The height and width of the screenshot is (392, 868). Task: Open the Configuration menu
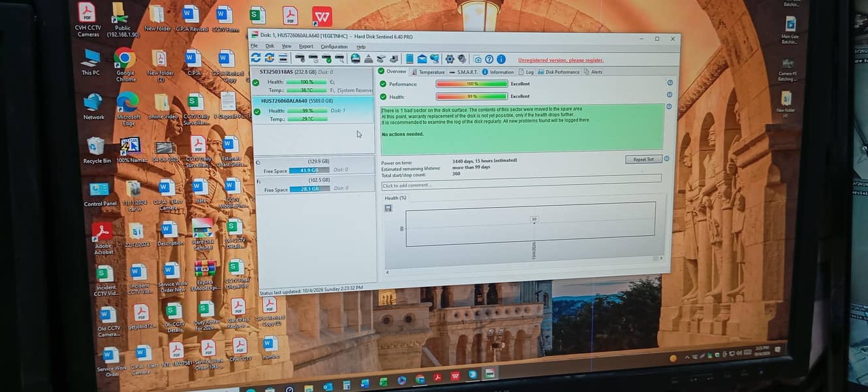334,46
